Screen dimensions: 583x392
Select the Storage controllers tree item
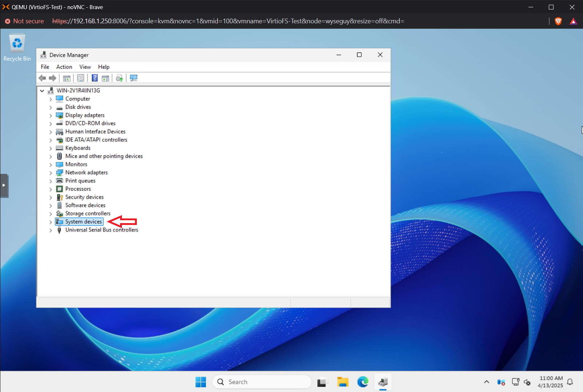(88, 214)
